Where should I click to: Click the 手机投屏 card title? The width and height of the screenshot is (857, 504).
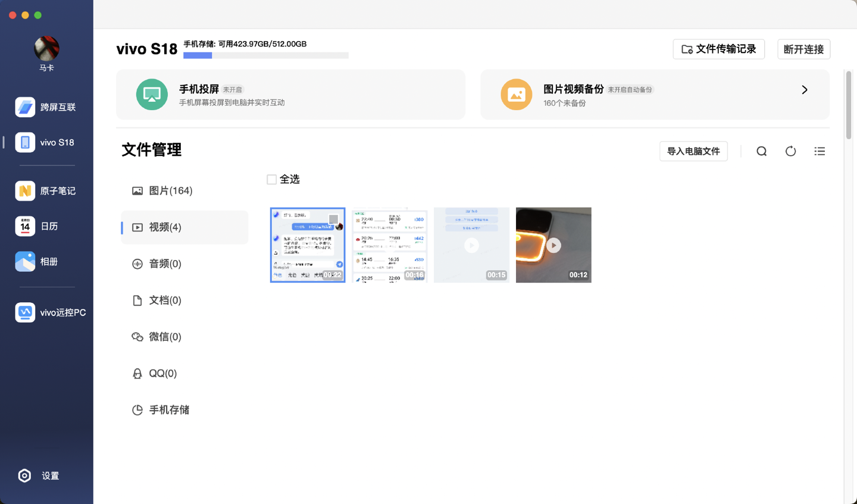coord(199,89)
